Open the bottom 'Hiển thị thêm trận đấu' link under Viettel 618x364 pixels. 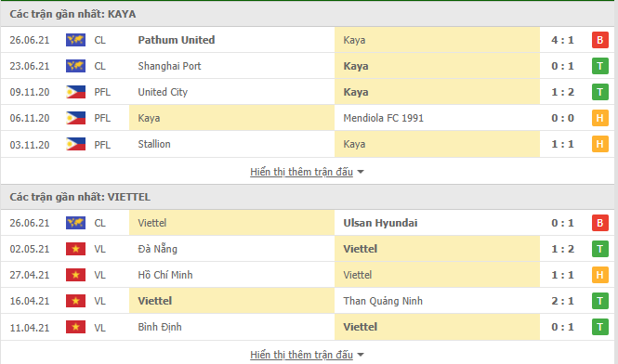tap(301, 355)
